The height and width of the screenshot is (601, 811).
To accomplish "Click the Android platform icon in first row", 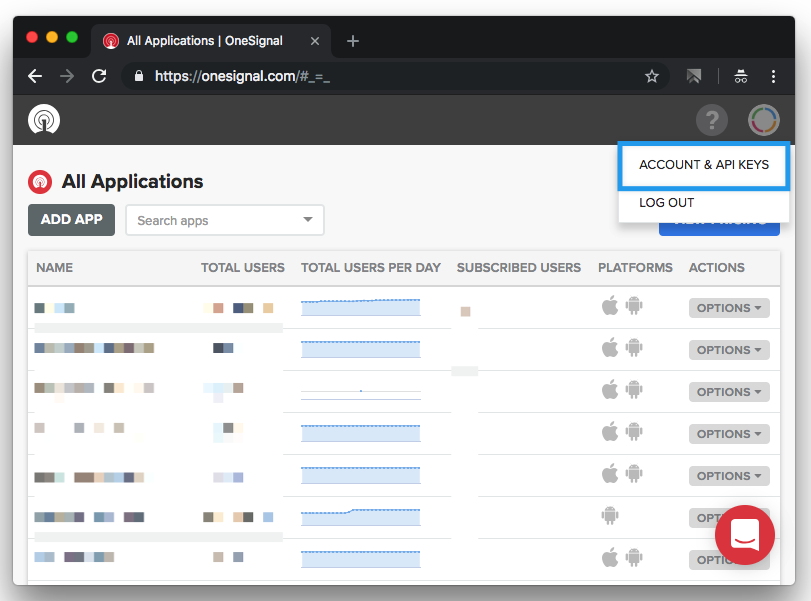I will tap(634, 306).
